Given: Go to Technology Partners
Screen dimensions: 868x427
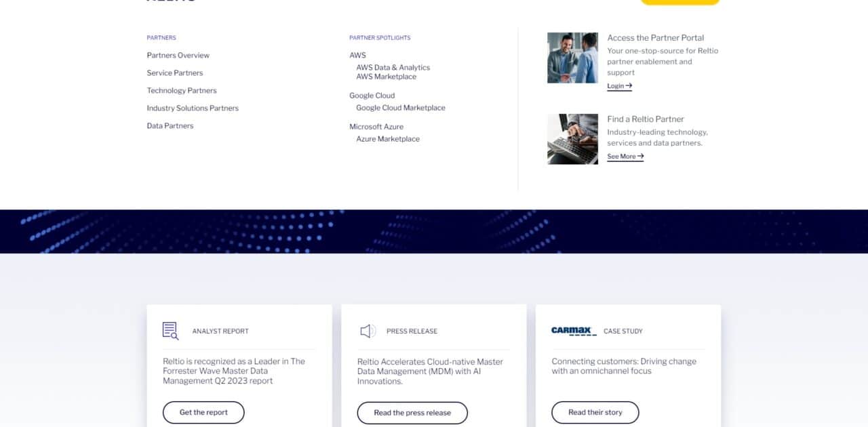Looking at the screenshot, I should point(182,91).
